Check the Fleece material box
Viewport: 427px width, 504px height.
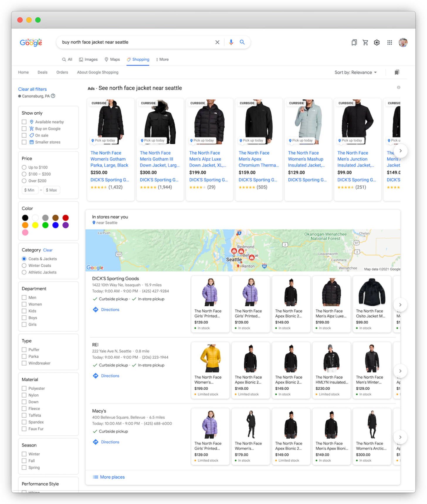(x=24, y=408)
